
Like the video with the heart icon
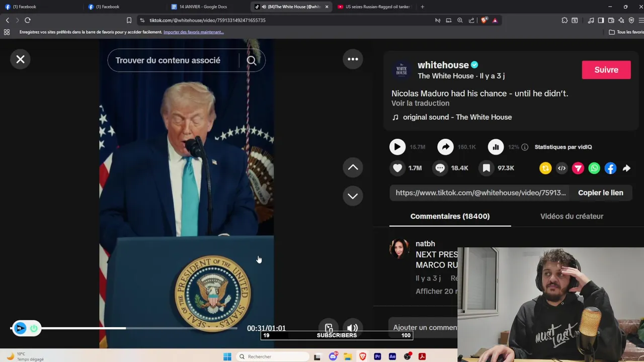397,168
